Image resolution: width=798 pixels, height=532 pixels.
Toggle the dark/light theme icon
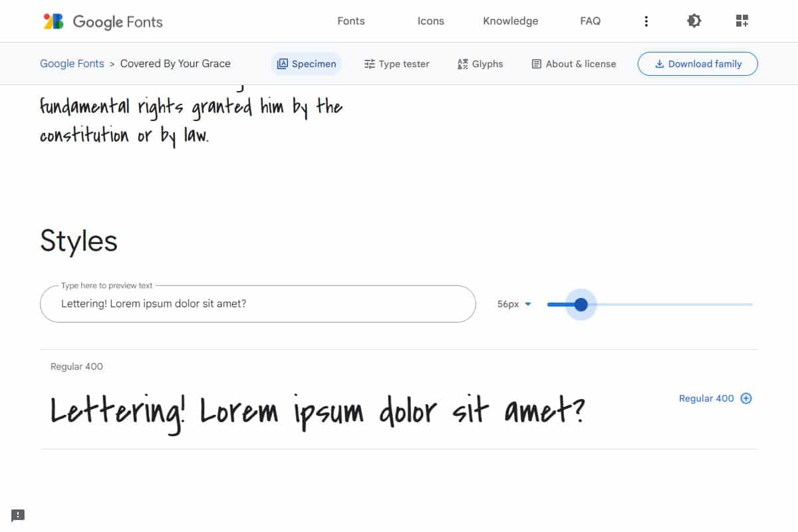694,21
